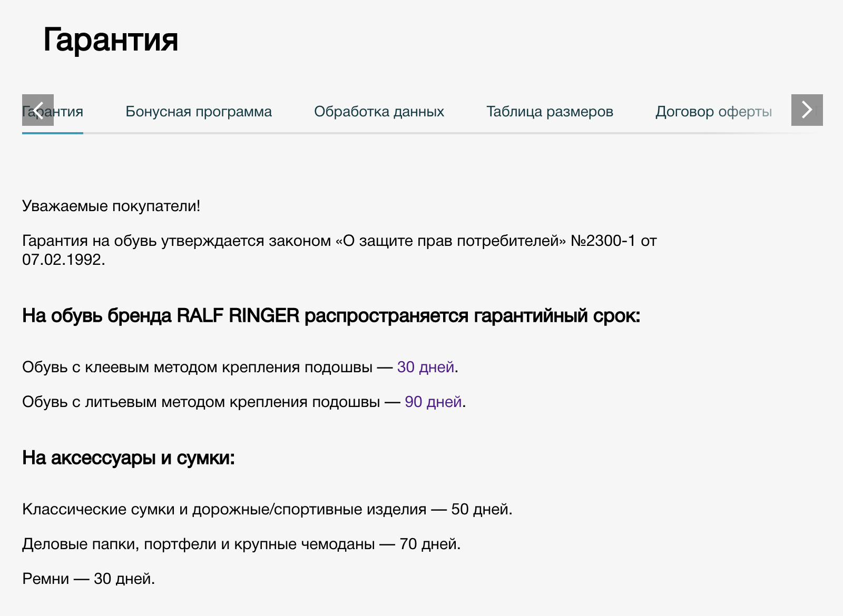This screenshot has width=843, height=616.
Task: Click the На аксессуары и сумки heading
Action: 128,458
